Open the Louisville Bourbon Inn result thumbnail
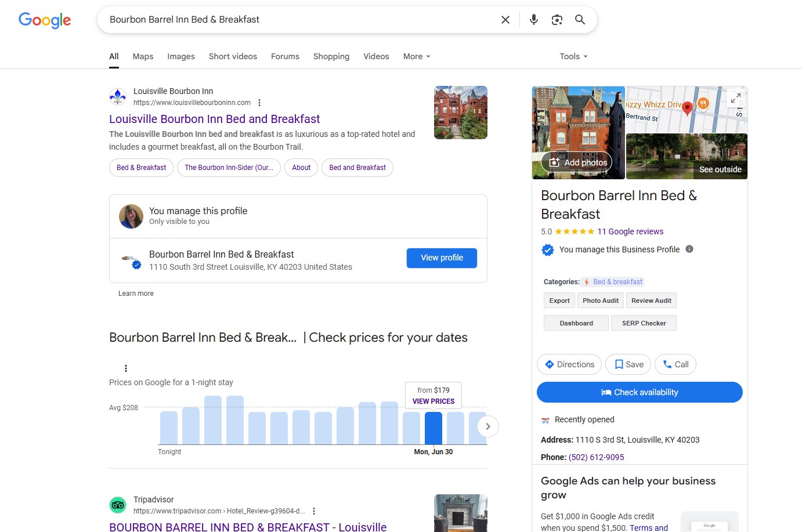The image size is (802, 532). click(460, 113)
